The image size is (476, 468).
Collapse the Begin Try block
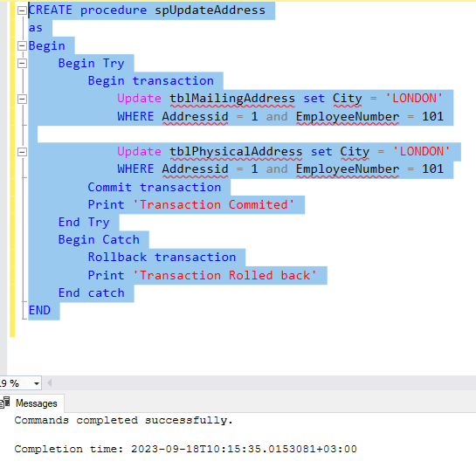(22, 64)
